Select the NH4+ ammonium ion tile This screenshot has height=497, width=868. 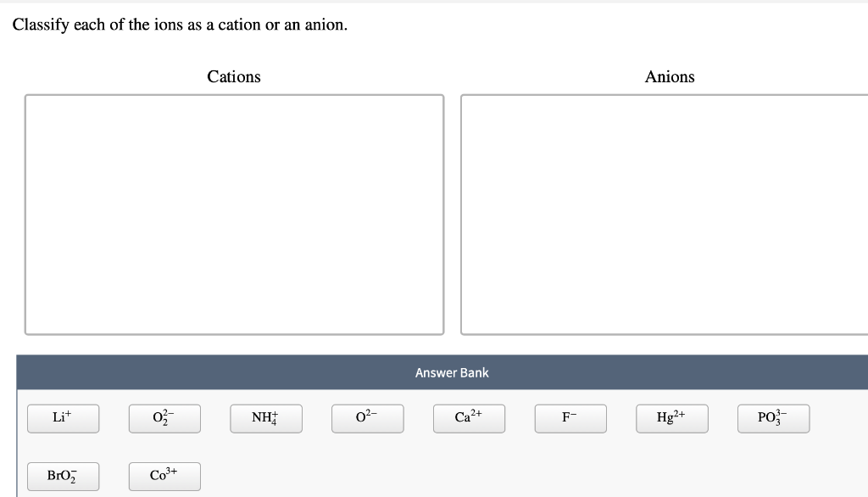(x=266, y=418)
